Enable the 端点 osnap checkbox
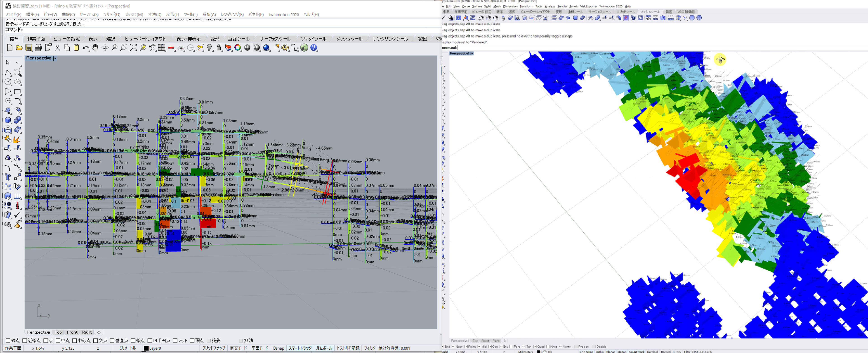Screen dimensions: 868x353 [8, 341]
